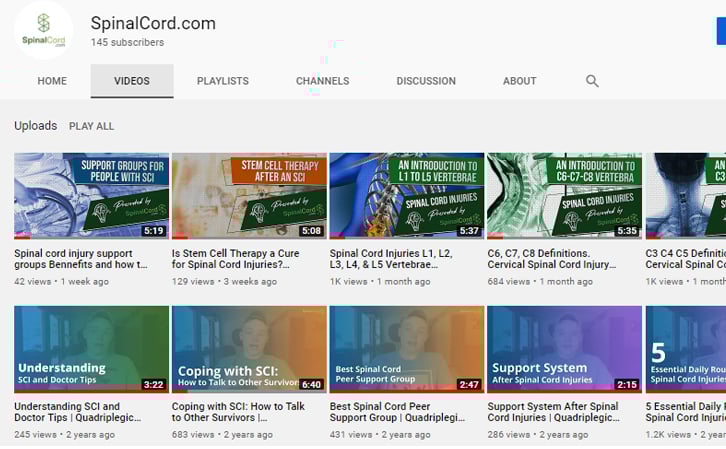Screen dimensions: 726x449
Task: Click the SpinalCord.com channel name
Action: (x=153, y=23)
